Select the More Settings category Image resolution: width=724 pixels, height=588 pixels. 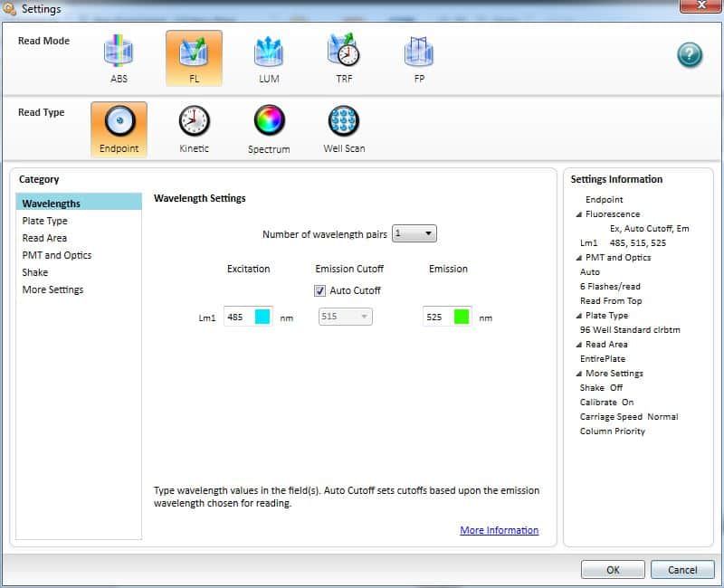point(79,289)
